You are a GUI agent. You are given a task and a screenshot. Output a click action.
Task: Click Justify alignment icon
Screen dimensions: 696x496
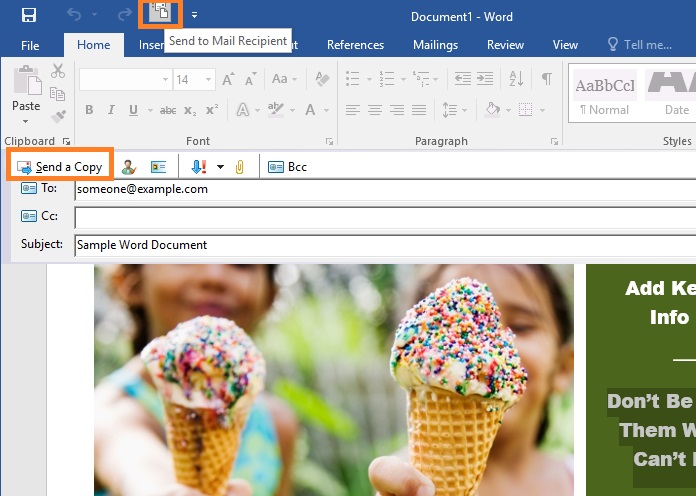click(x=419, y=110)
